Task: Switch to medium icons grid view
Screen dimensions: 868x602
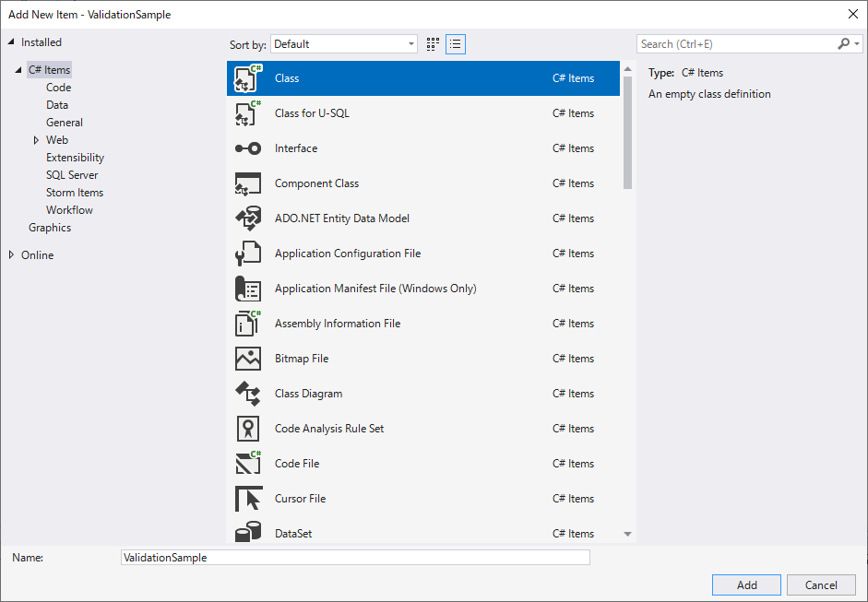Action: 433,44
